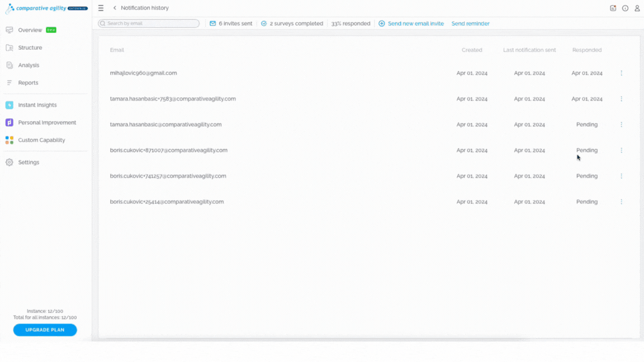Screen dimensions: 644x362
Task: Open Personal Improvement
Action: [x=47, y=123]
